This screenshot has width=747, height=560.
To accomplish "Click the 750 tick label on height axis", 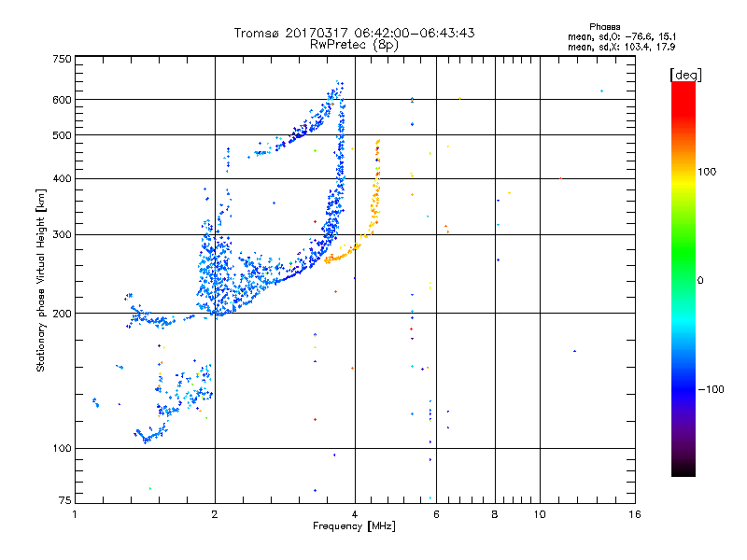I will [62, 59].
